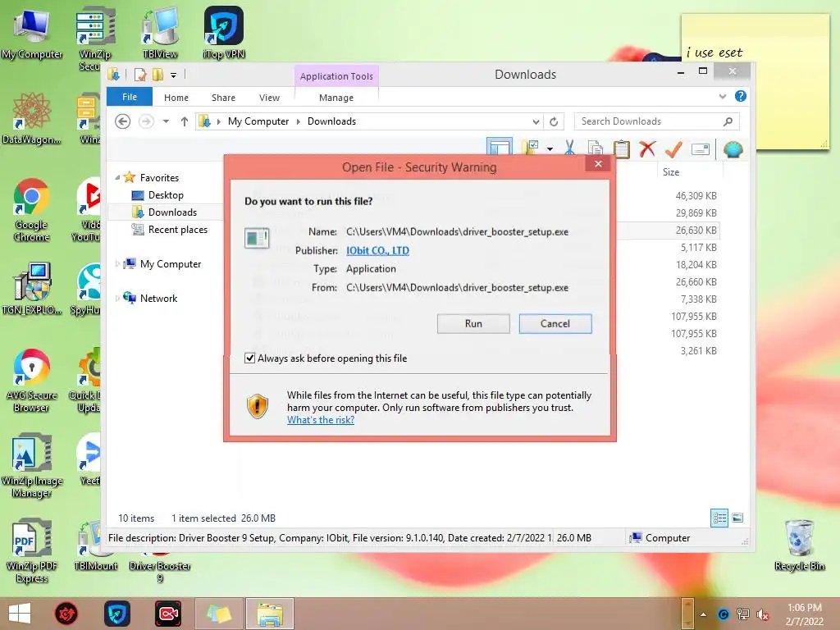Open recent locations dropdown arrow

pyautogui.click(x=166, y=121)
